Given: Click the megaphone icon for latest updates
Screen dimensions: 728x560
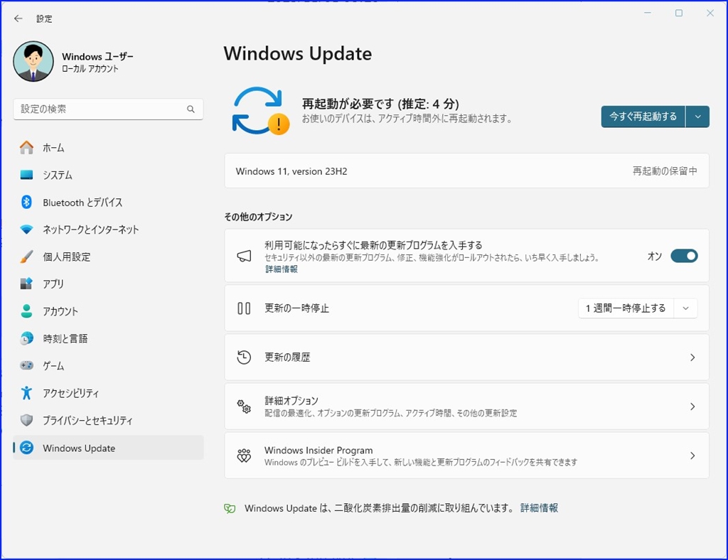Looking at the screenshot, I should coord(245,256).
